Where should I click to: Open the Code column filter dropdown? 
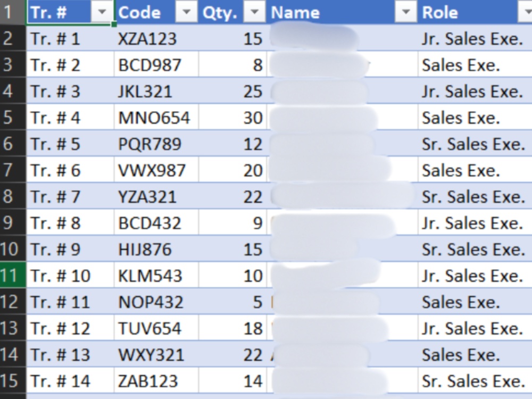pyautogui.click(x=186, y=12)
